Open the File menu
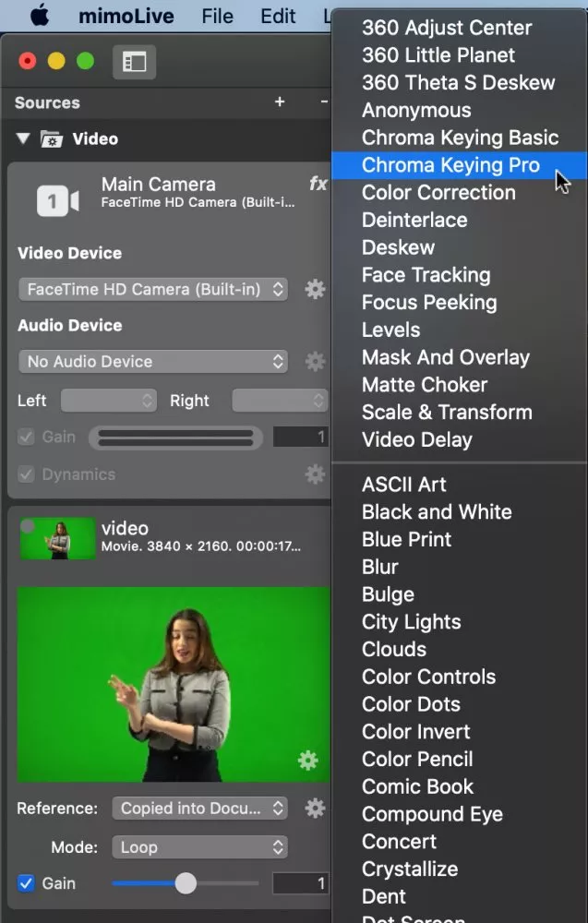This screenshot has height=923, width=588. (217, 16)
